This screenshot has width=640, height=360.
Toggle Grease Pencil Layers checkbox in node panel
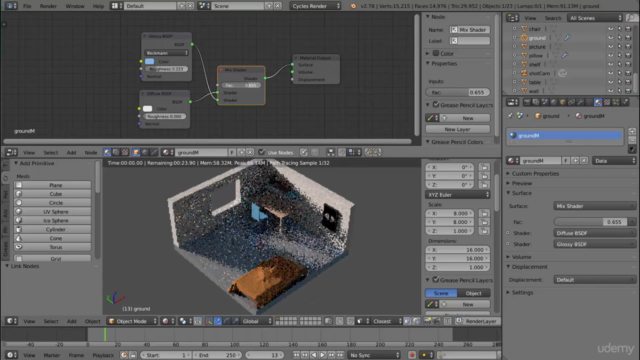click(x=436, y=105)
